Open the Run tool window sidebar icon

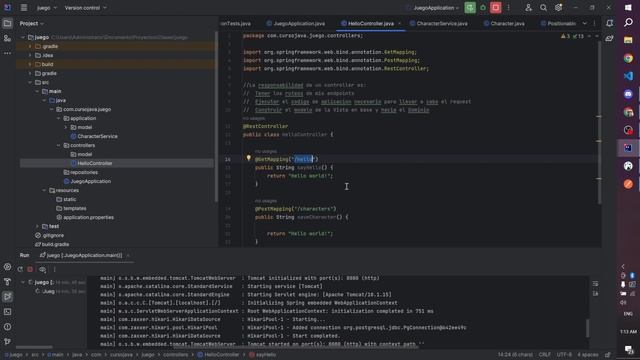pos(7,297)
